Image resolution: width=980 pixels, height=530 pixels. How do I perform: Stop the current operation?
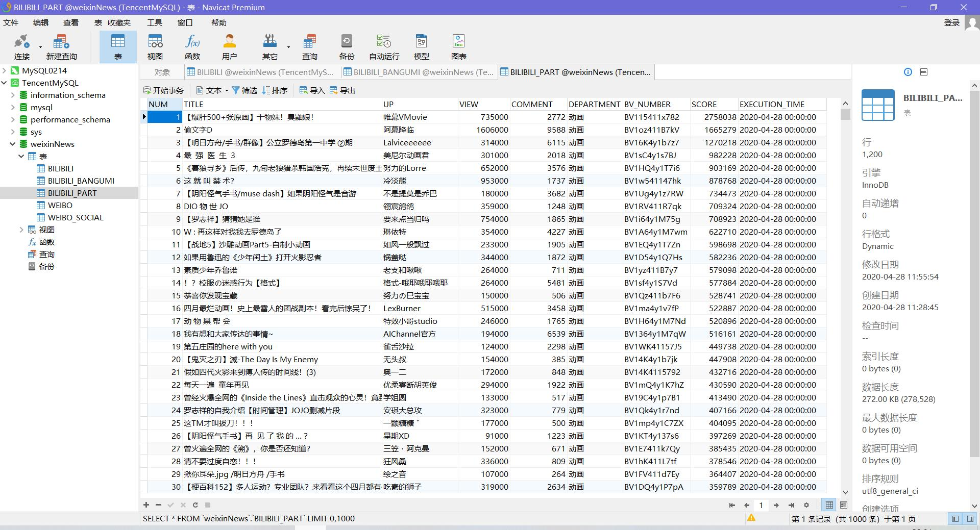(208, 504)
